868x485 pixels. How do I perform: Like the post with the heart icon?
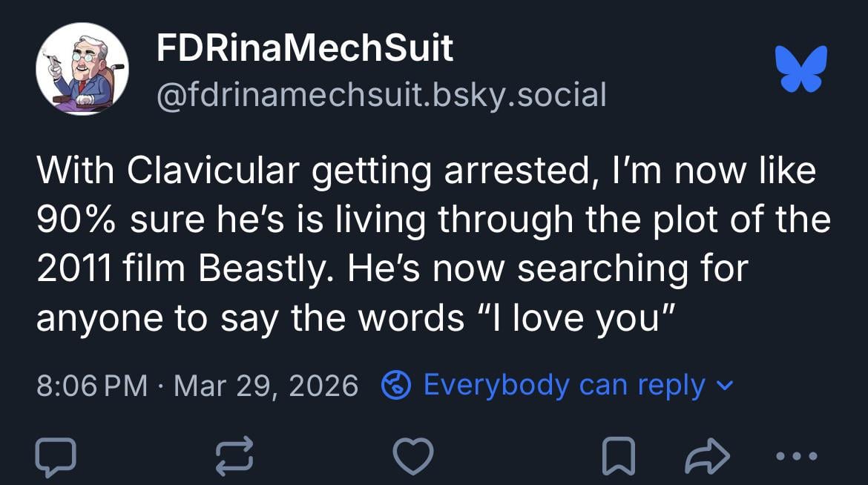point(412,455)
